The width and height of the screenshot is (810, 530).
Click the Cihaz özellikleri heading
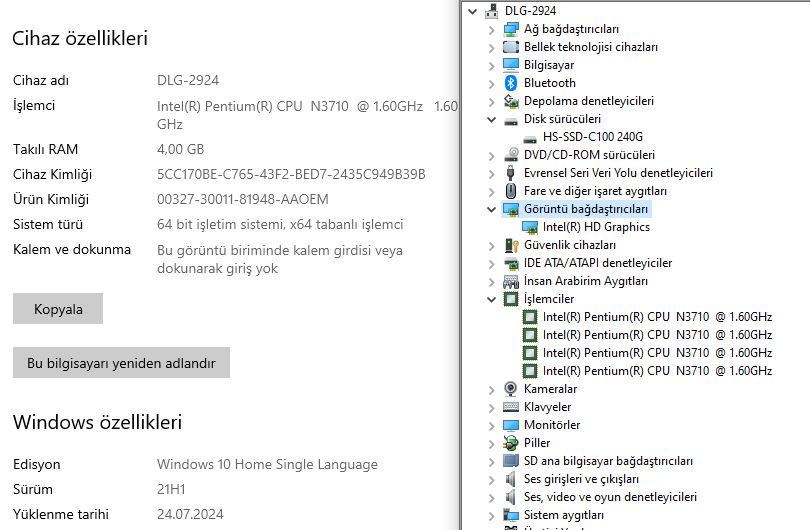point(80,38)
